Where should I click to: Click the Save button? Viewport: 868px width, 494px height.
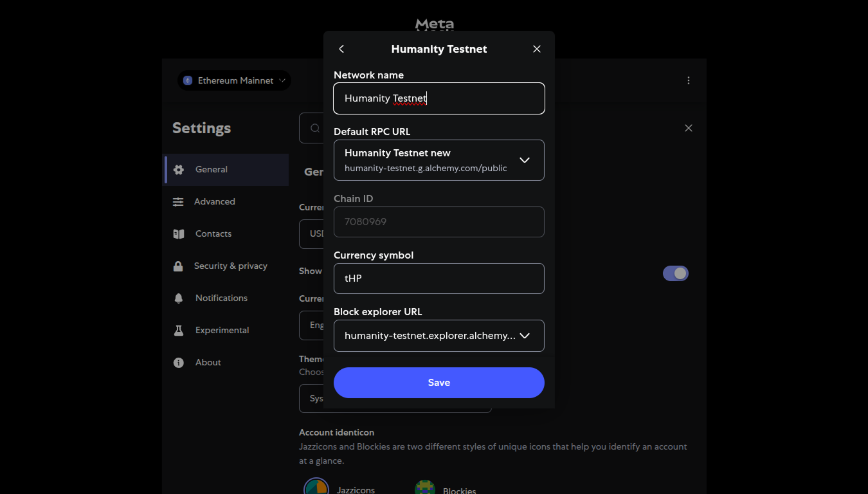[x=439, y=383]
